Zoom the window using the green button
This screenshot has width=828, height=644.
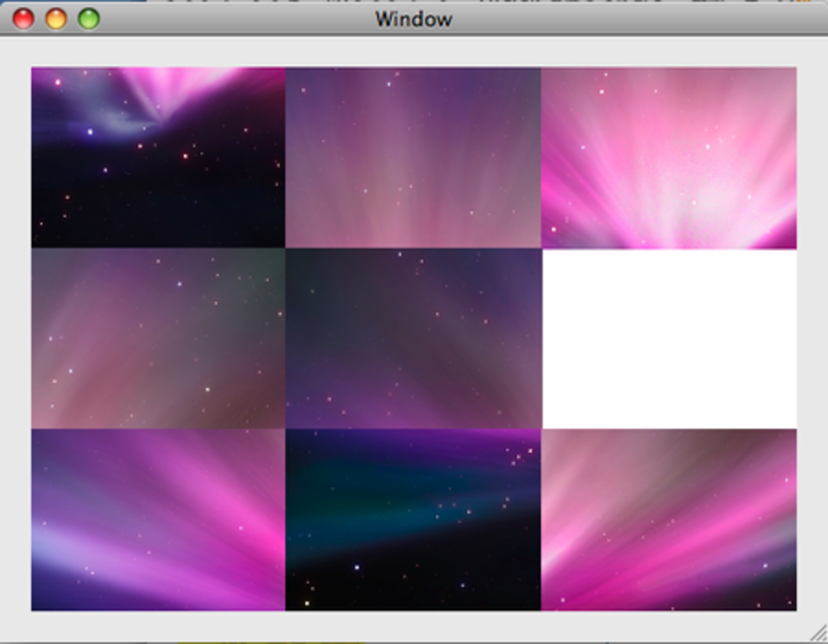click(89, 19)
